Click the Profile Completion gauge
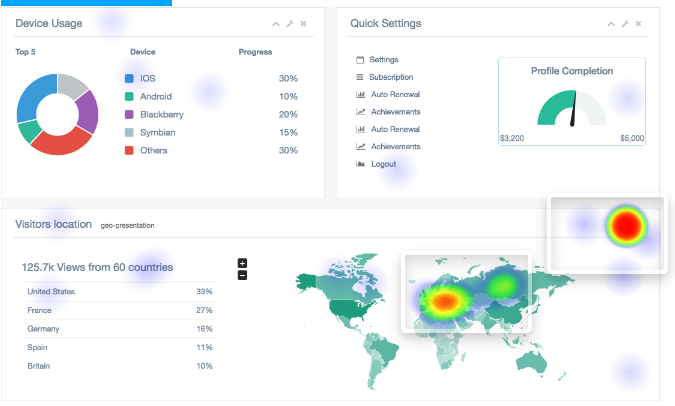The height and width of the screenshot is (406, 675). coord(572,108)
